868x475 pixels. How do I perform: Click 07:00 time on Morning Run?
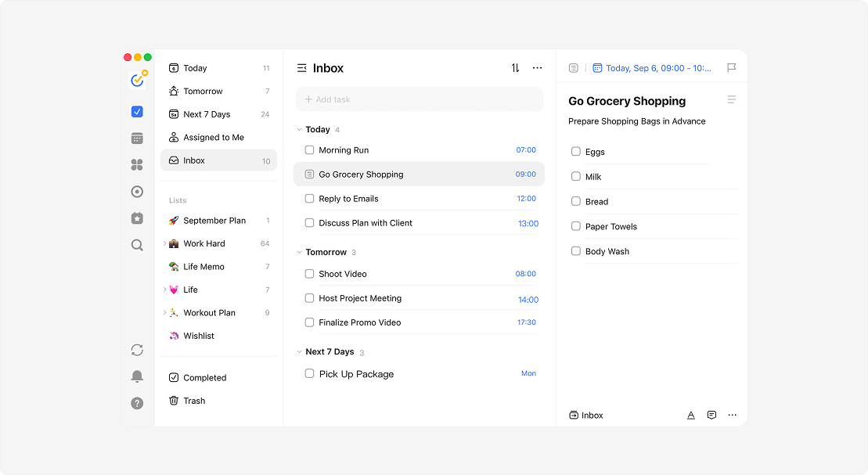pyautogui.click(x=526, y=150)
